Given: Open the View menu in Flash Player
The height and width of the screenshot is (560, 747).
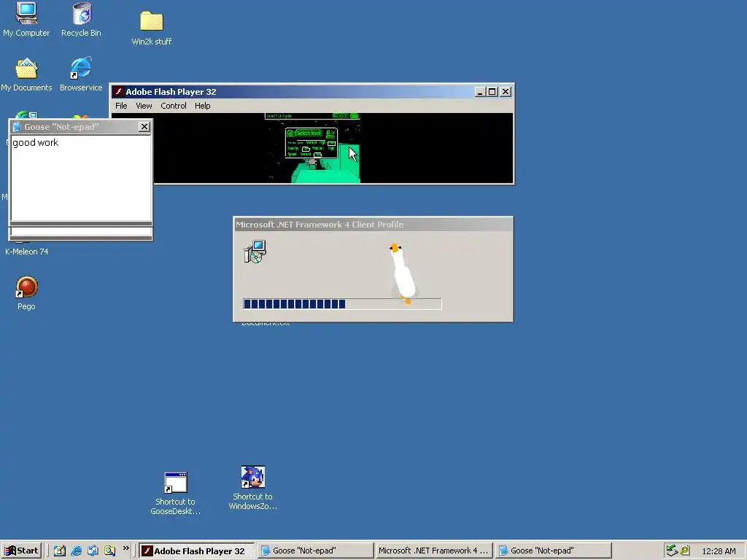Looking at the screenshot, I should (144, 106).
